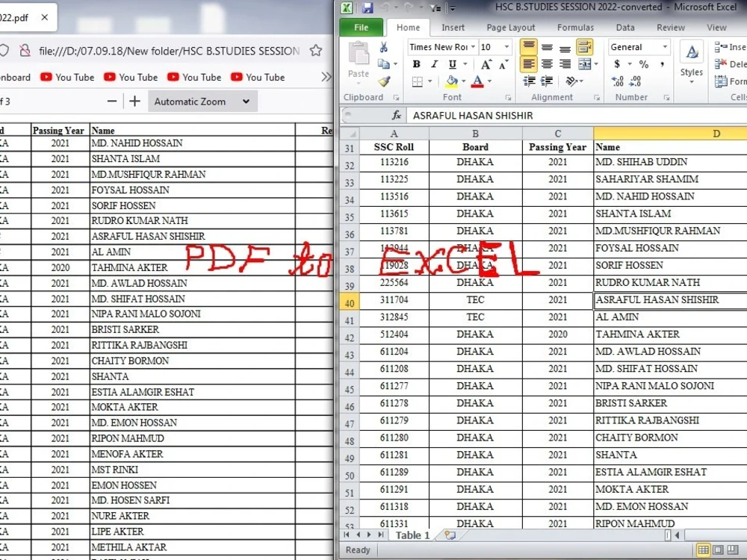Click the Insert Function fx icon
Screen dimensions: 747x560
tap(397, 115)
